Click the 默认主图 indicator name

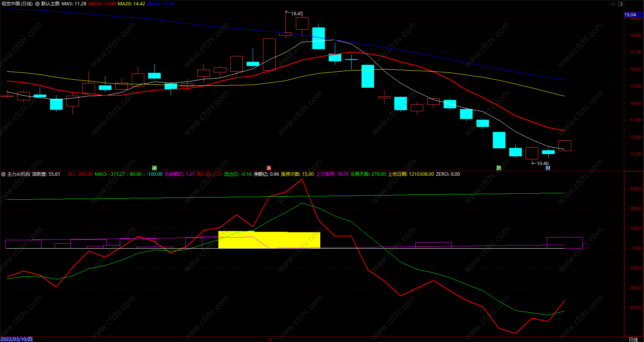tap(50, 4)
